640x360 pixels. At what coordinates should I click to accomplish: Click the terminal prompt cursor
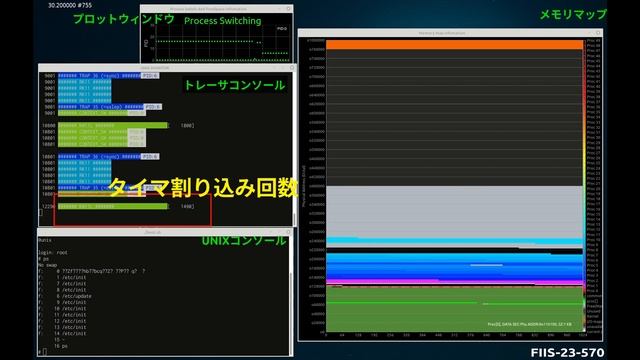44,351
